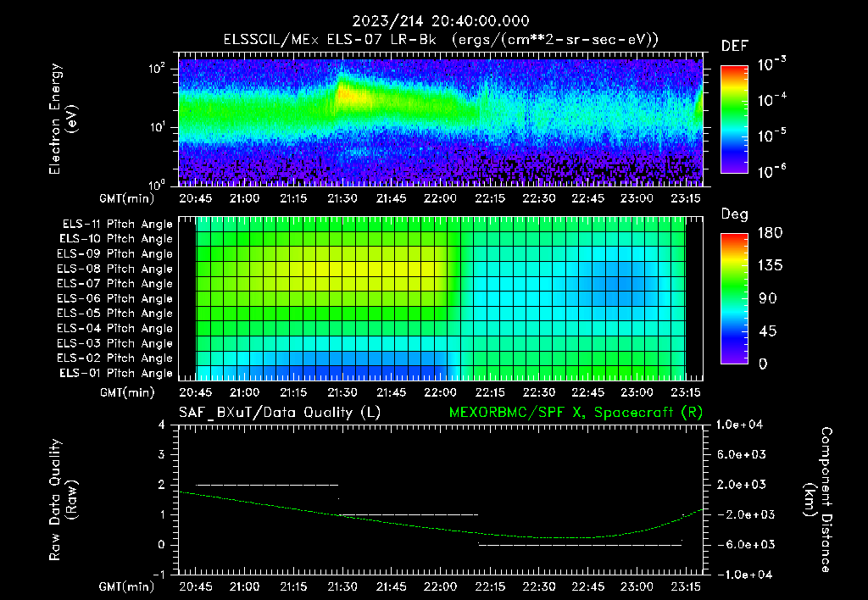Select the ELS-06 Pitch Angle row label
This screenshot has height=600, width=868.
click(x=115, y=298)
